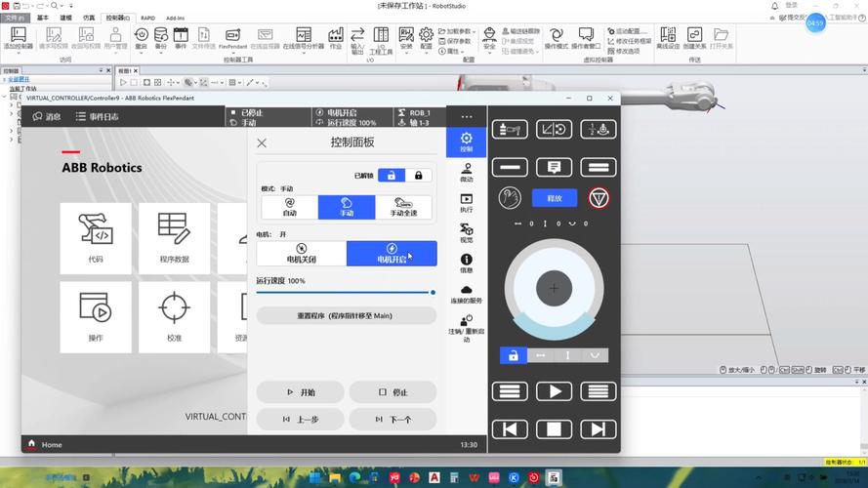Click the notification bell icon in the title bar
The height and width of the screenshot is (488, 868).
pyautogui.click(x=774, y=6)
